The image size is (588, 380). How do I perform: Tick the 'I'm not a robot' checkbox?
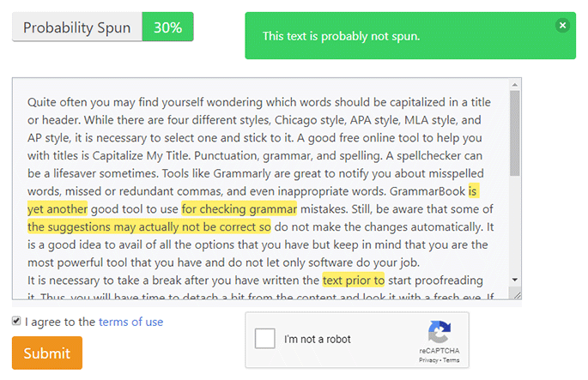pyautogui.click(x=268, y=339)
